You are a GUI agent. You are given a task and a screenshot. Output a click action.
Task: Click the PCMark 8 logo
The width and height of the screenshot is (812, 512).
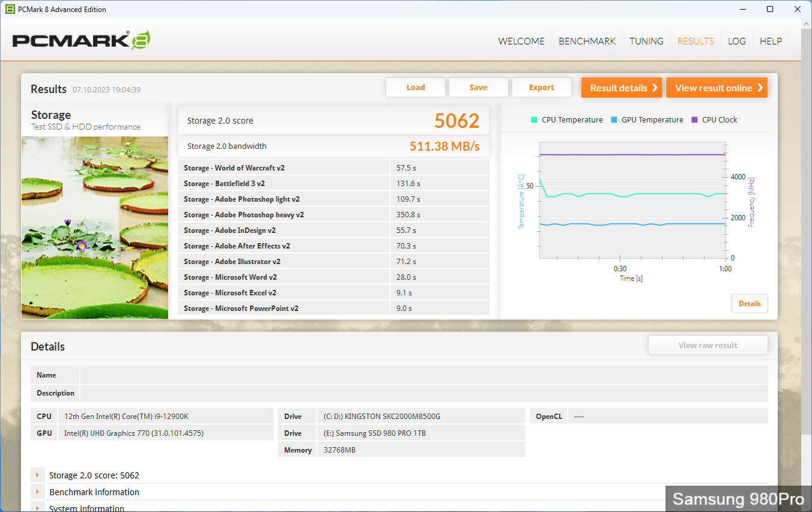pyautogui.click(x=81, y=40)
